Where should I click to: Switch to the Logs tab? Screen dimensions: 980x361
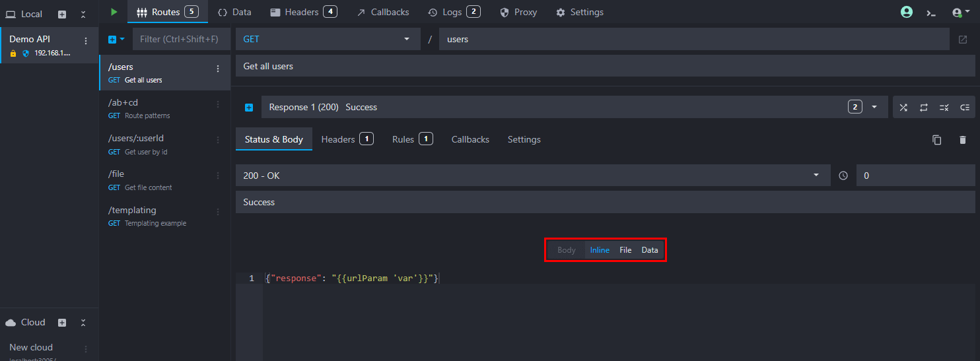tap(453, 12)
